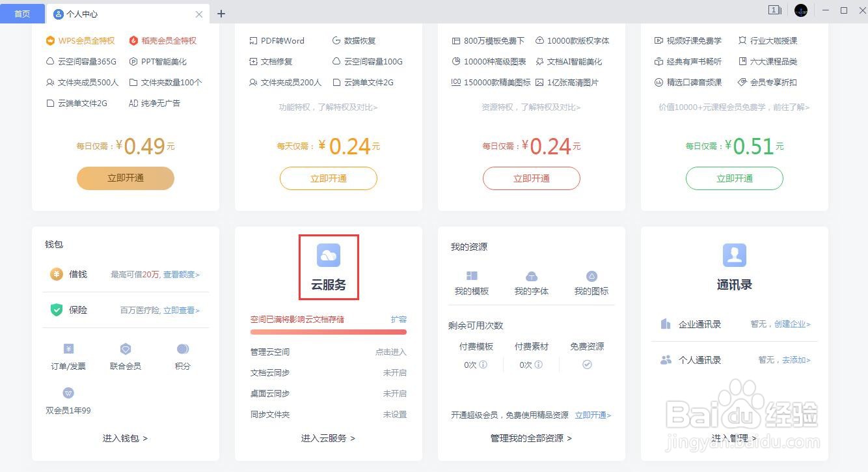Expand 进入云服务 >
The image size is (868, 472).
coord(329,438)
